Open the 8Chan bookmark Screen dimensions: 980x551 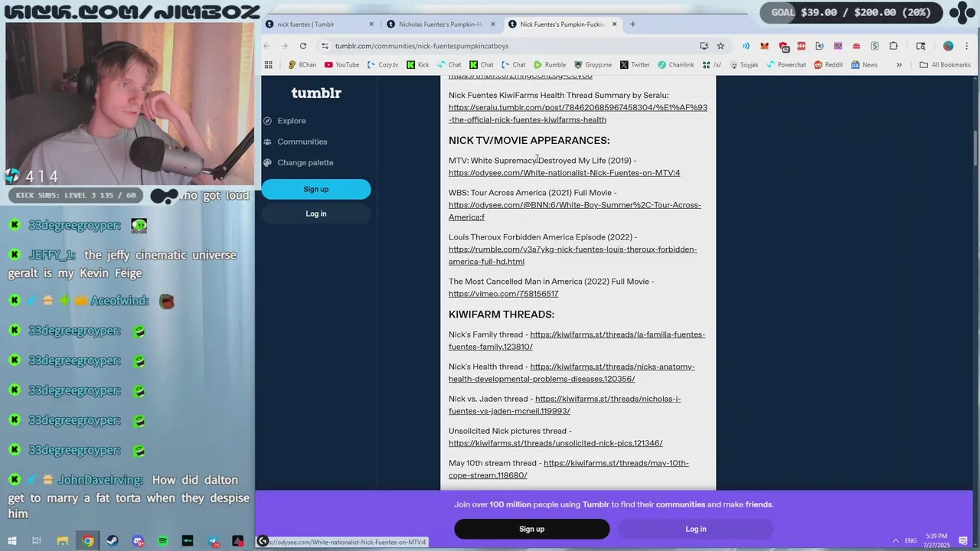(x=302, y=65)
